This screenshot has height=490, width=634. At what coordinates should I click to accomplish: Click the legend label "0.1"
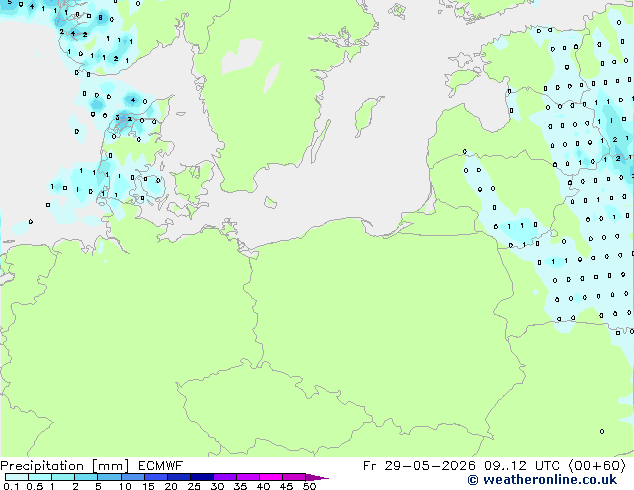point(11,486)
